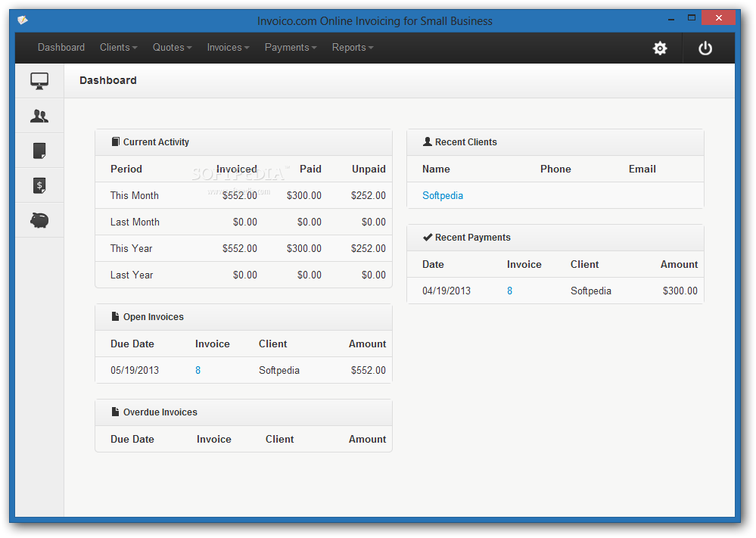Select the This Month period row label
The height and width of the screenshot is (538, 756).
point(135,195)
